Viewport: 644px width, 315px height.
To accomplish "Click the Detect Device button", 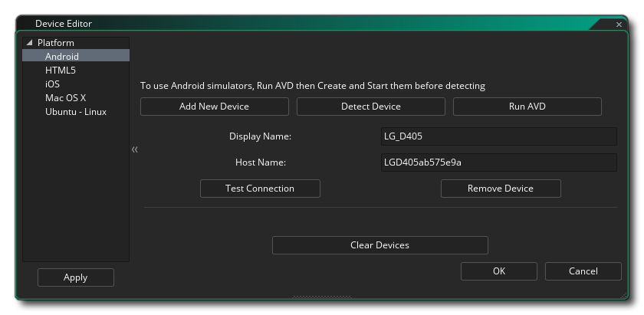I will click(371, 107).
